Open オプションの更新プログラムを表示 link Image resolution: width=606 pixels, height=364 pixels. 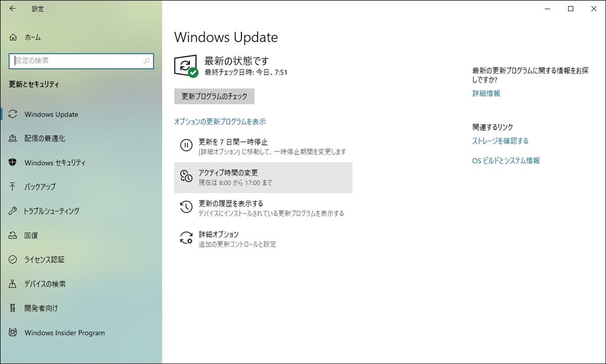tap(220, 122)
